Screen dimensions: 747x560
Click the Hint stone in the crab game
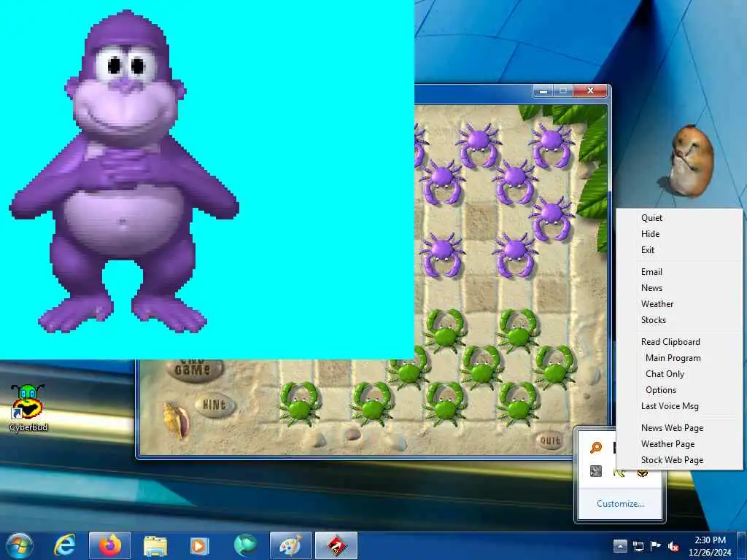215,405
